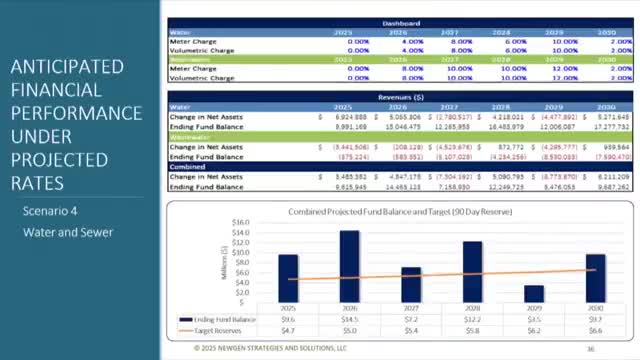
Task: Click Water Ending Fund Balance 17,277,732 for 2030
Action: 613,127
